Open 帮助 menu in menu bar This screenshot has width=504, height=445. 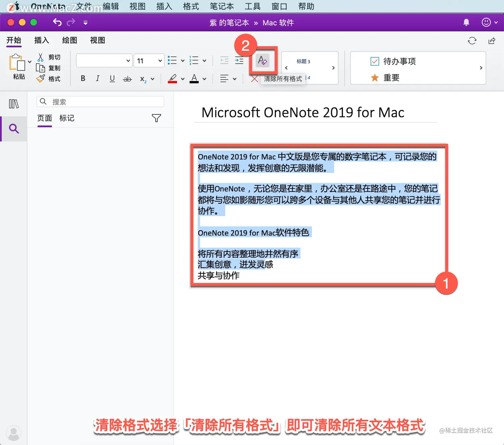point(306,6)
